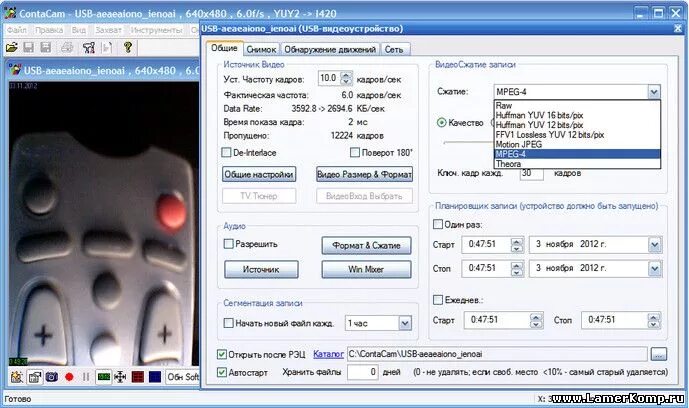Click the sparkle wizard icon below video
This screenshot has width=689, height=408.
tap(17, 377)
